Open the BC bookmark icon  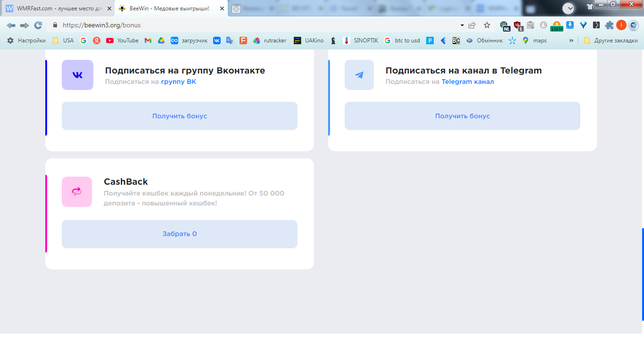[456, 41]
